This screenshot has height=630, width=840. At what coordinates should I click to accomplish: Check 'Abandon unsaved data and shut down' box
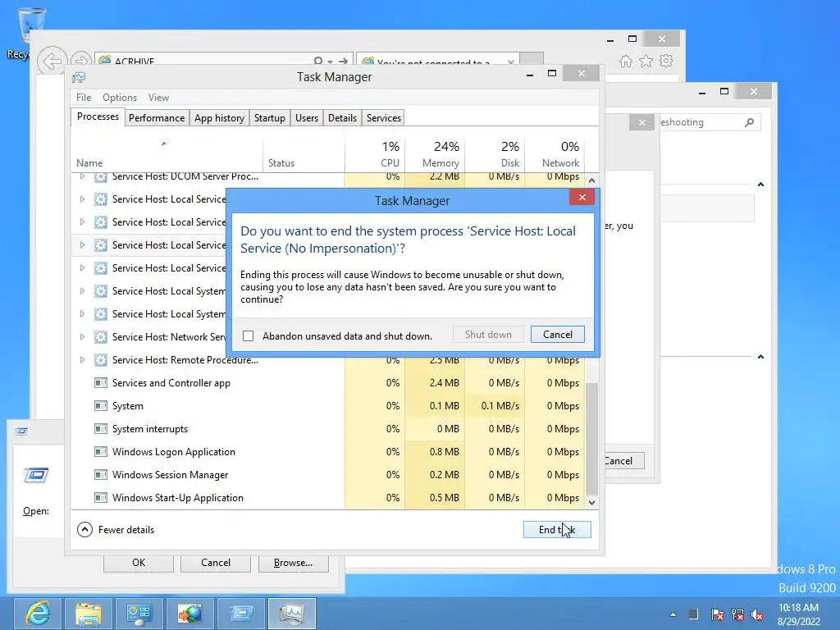pos(248,336)
